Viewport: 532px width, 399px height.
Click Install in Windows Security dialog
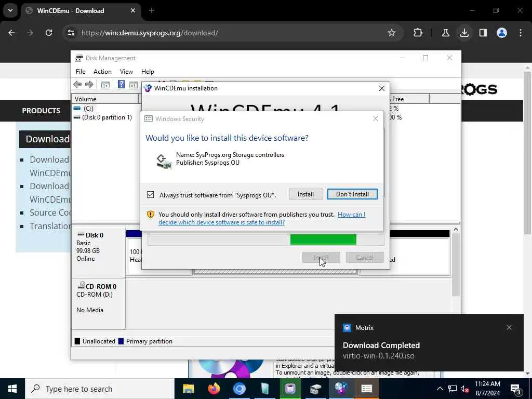tap(305, 194)
